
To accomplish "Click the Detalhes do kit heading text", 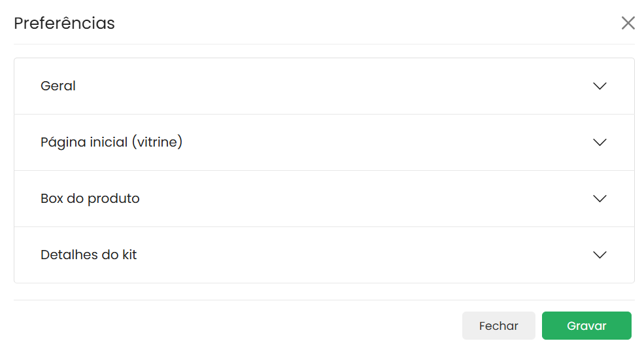I will (89, 255).
